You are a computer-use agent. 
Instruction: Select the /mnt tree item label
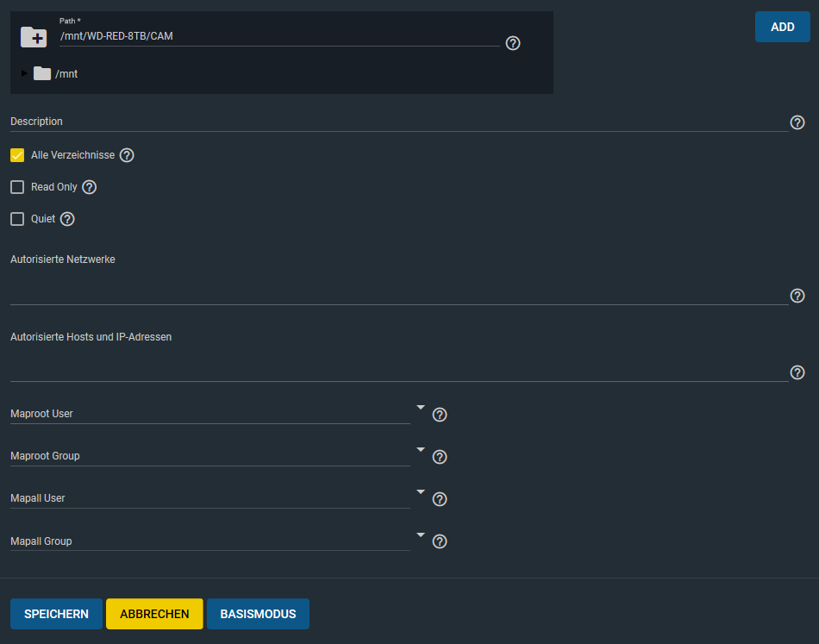(x=66, y=73)
